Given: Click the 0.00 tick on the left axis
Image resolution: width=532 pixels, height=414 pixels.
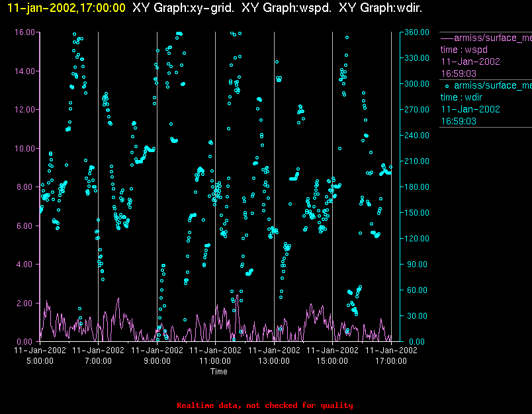Looking at the screenshot, I should 26,342.
